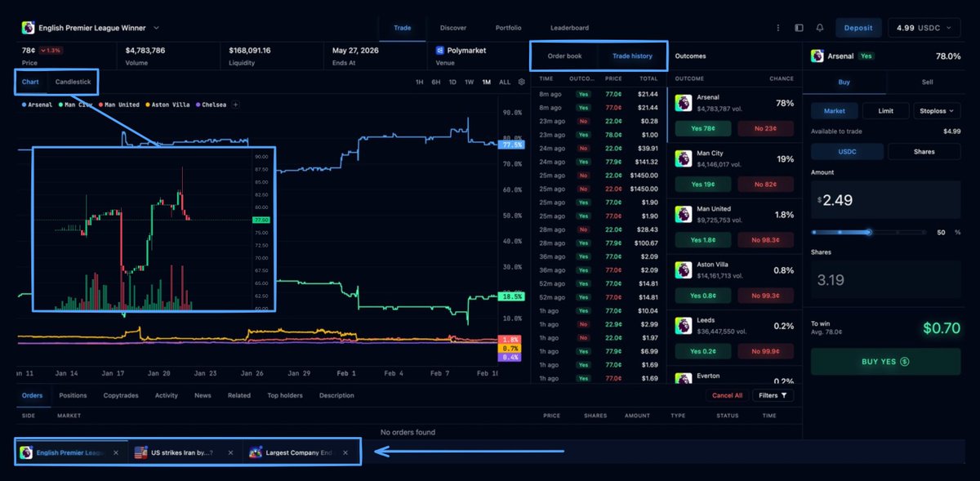Open the Leaderboard tab
The image size is (980, 481).
[569, 28]
